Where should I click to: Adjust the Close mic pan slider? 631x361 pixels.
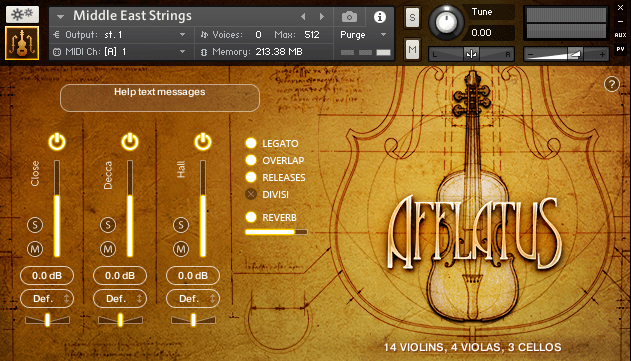(47, 320)
